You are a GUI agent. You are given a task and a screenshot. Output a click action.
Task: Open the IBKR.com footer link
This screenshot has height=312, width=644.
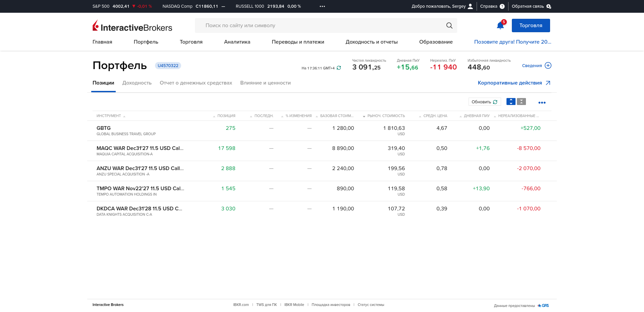click(241, 305)
